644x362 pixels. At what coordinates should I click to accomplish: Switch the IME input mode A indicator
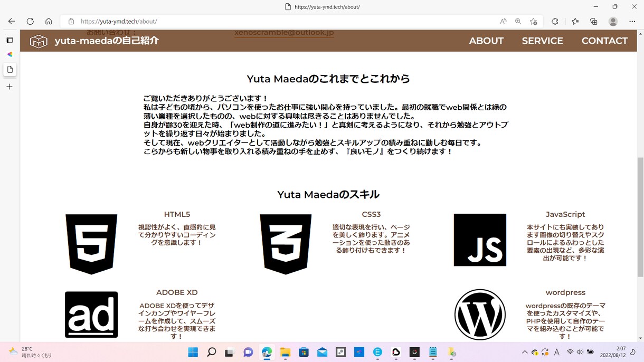(x=556, y=352)
